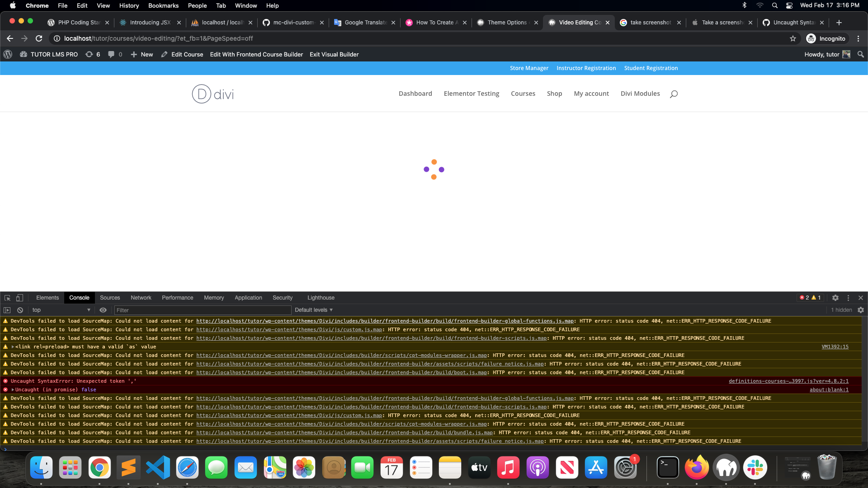Launch Firefox from the Dock
Image resolution: width=868 pixels, height=488 pixels.
tap(697, 468)
